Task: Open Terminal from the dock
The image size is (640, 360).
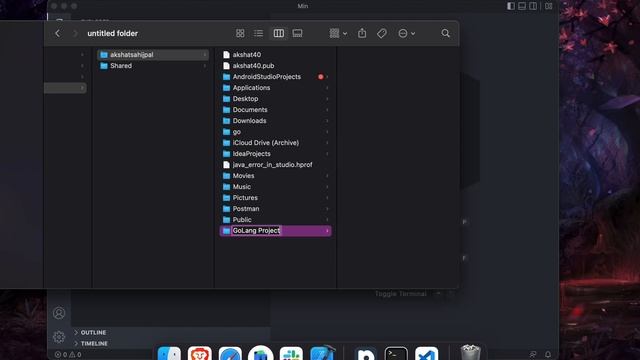Action: pos(396,353)
